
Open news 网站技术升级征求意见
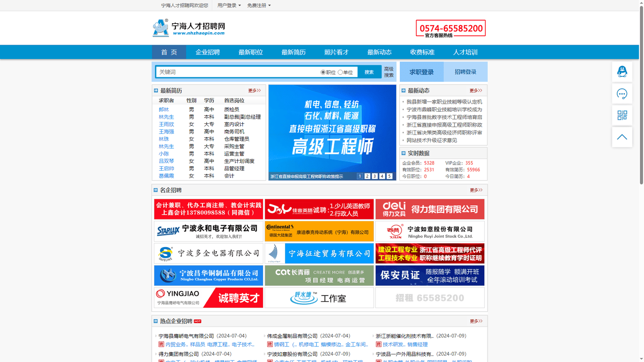[x=432, y=140]
